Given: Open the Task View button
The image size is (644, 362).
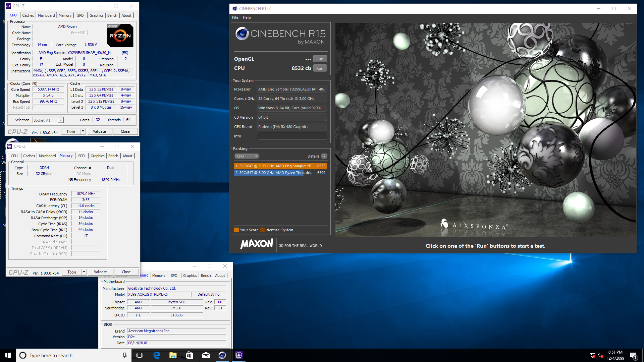Looking at the screenshot, I should [140, 355].
